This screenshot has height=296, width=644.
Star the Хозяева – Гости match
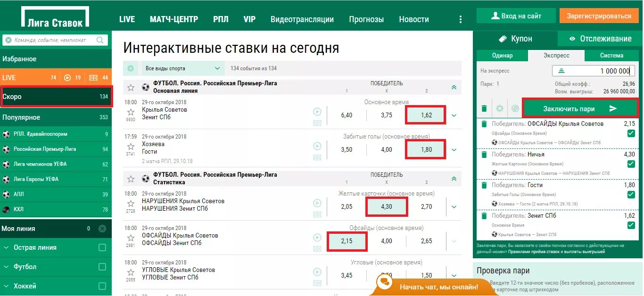pyautogui.click(x=131, y=147)
